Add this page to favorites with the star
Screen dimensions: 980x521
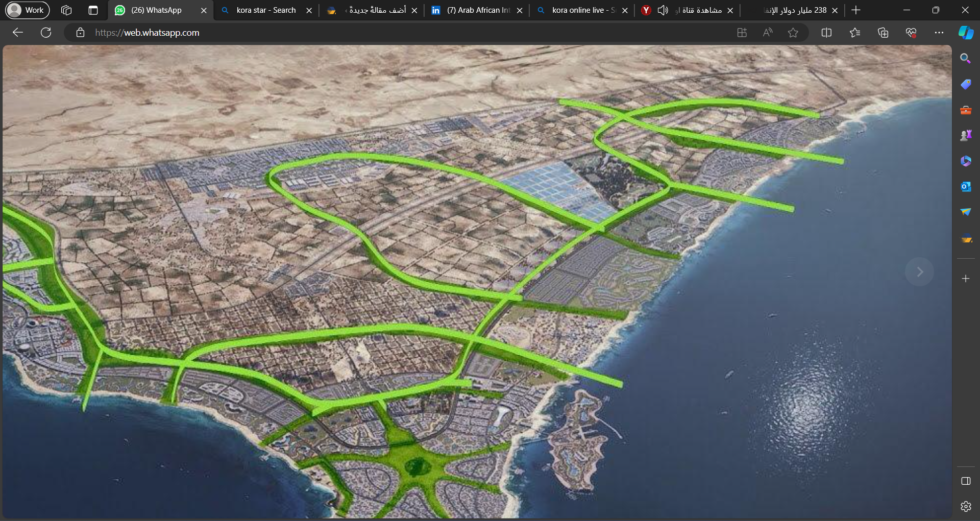793,33
